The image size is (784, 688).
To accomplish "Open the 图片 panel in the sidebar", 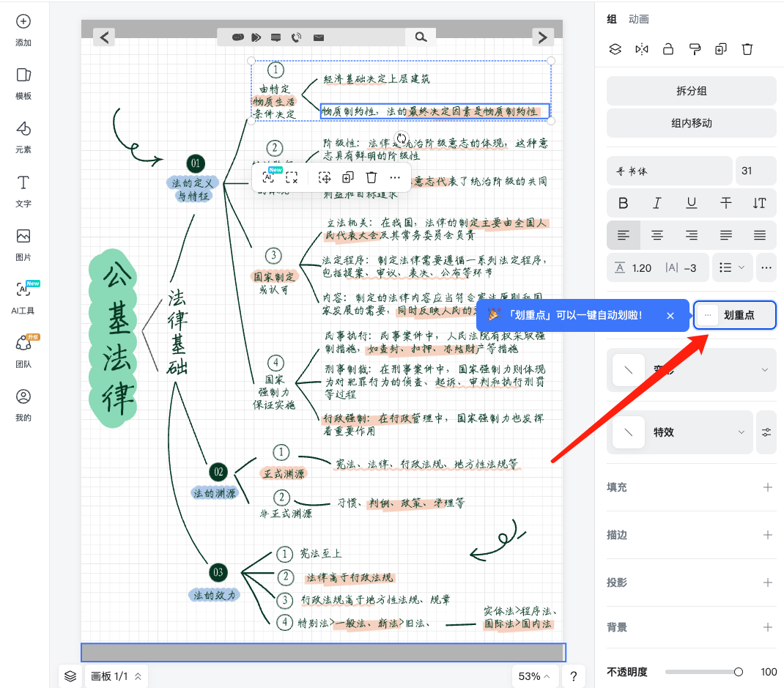I will tap(23, 243).
